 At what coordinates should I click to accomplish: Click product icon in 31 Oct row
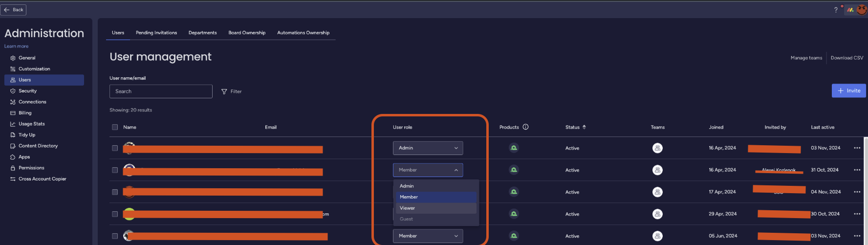coord(514,170)
